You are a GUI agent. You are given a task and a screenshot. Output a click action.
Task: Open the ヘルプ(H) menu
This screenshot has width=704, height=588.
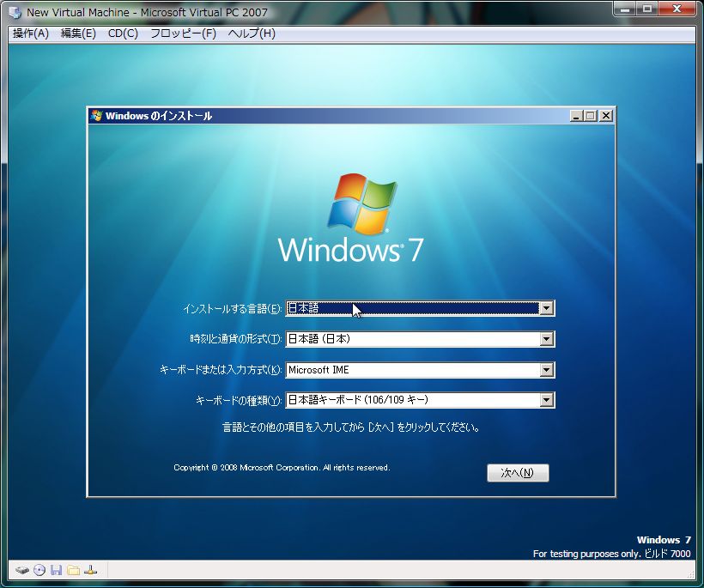252,33
